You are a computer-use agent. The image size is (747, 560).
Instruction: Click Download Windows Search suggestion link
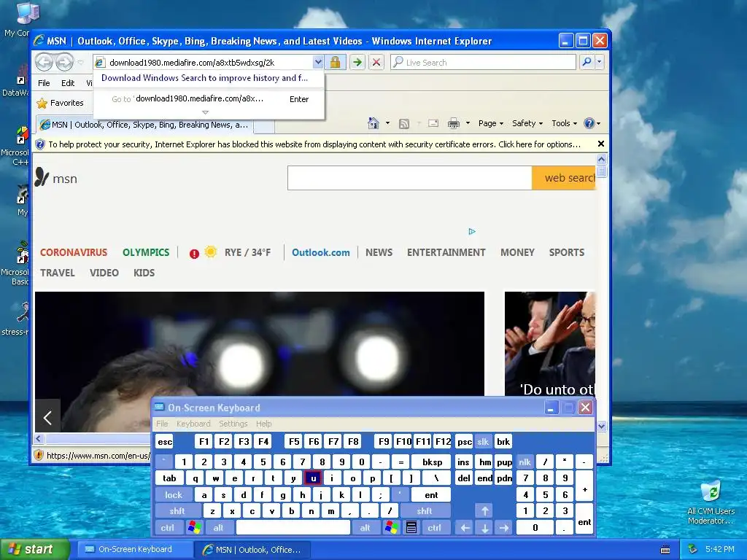pos(204,78)
